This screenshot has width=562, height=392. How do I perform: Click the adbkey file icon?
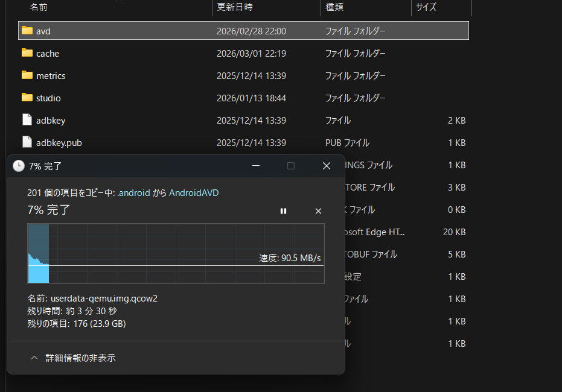[x=27, y=120]
